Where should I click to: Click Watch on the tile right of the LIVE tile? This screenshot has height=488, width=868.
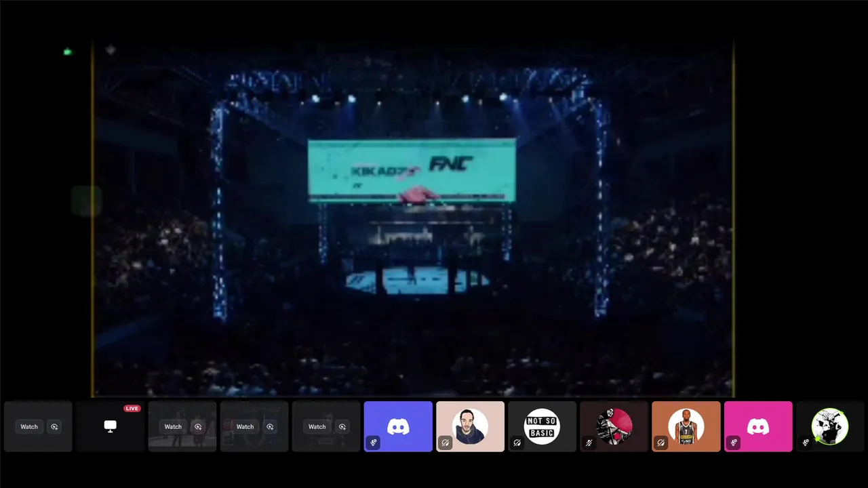coord(173,427)
